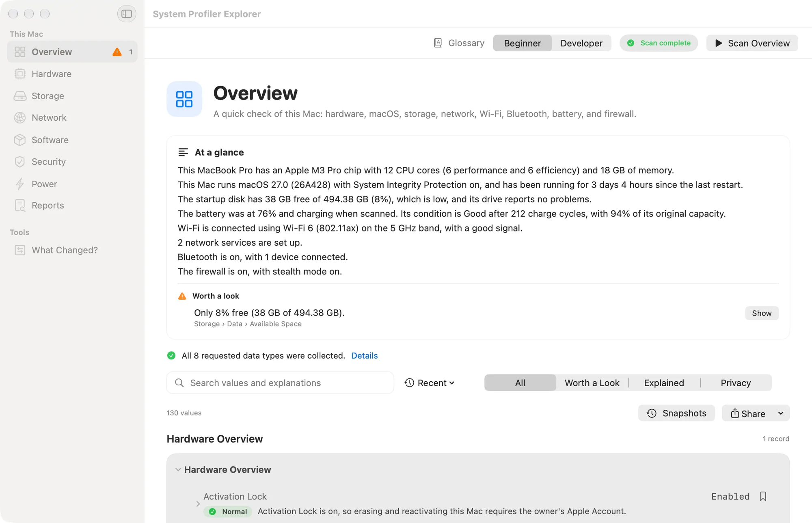This screenshot has height=523, width=812.
Task: Click the Share button
Action: pos(748,413)
